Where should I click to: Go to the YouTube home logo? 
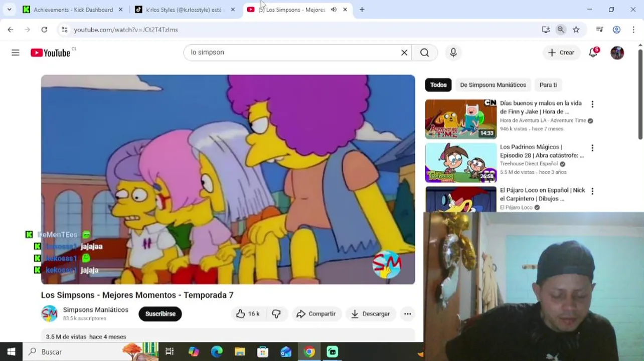[x=50, y=53]
